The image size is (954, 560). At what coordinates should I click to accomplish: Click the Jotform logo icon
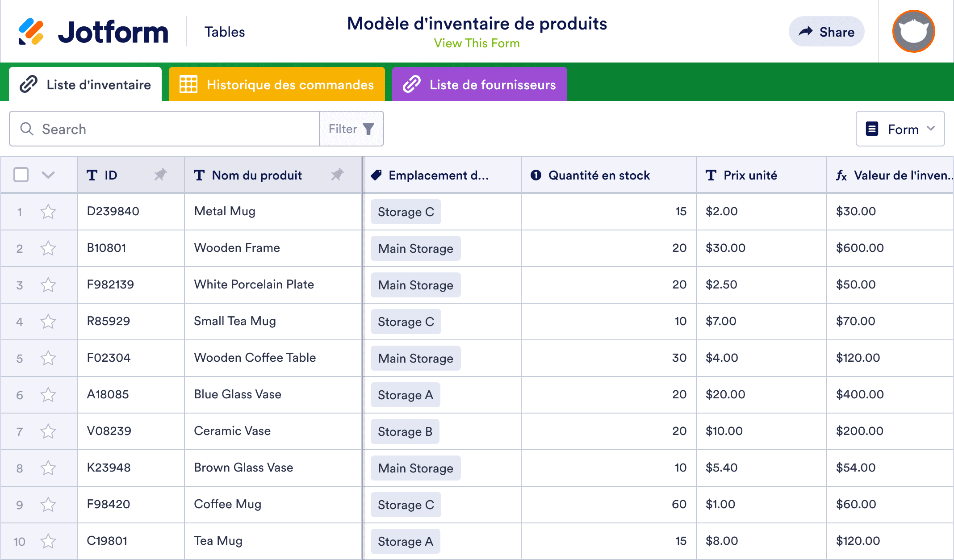[31, 32]
